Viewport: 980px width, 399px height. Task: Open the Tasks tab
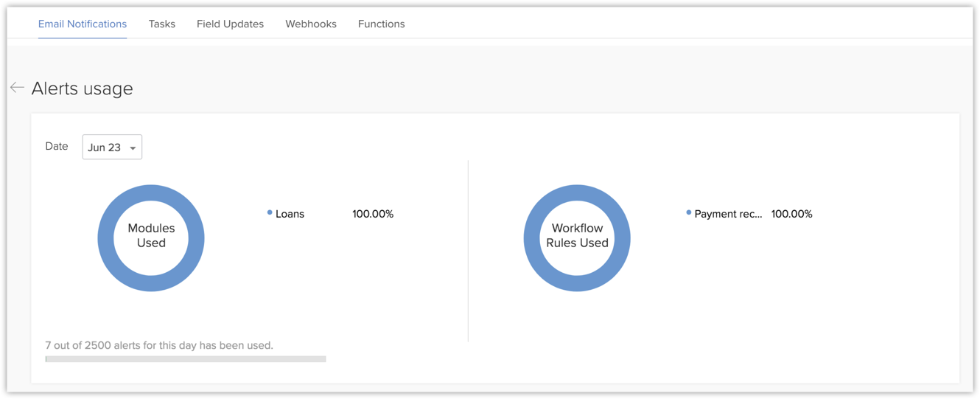pos(161,24)
